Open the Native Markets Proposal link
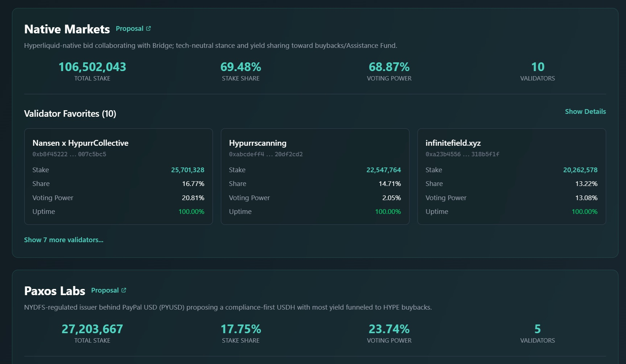The image size is (626, 364). coord(129,29)
